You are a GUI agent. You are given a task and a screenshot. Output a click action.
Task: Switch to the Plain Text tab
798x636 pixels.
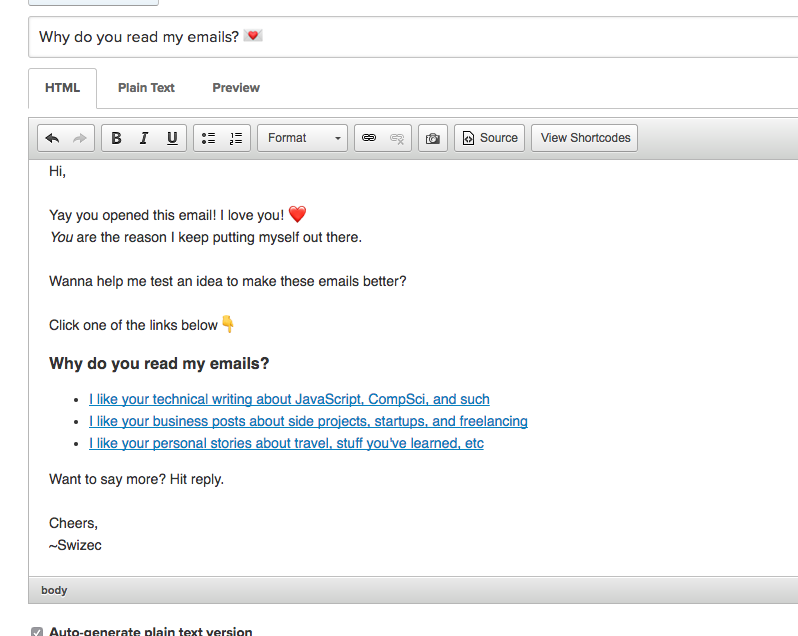click(x=146, y=88)
